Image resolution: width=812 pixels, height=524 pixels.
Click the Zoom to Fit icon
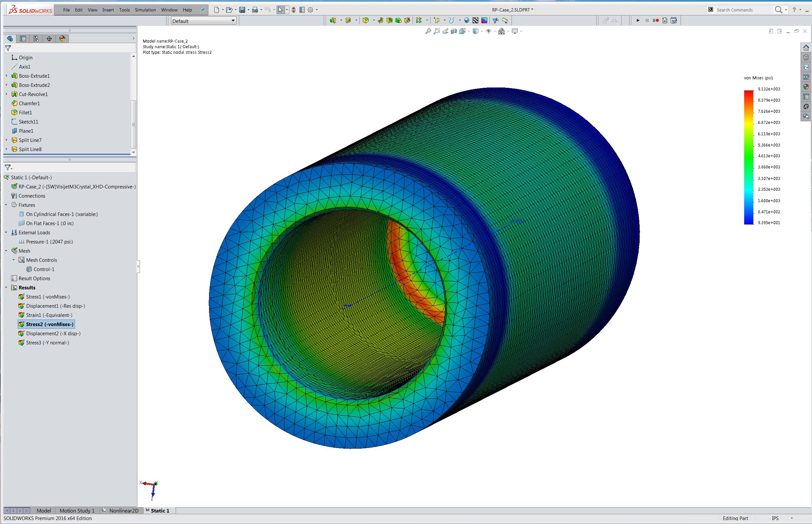click(428, 31)
